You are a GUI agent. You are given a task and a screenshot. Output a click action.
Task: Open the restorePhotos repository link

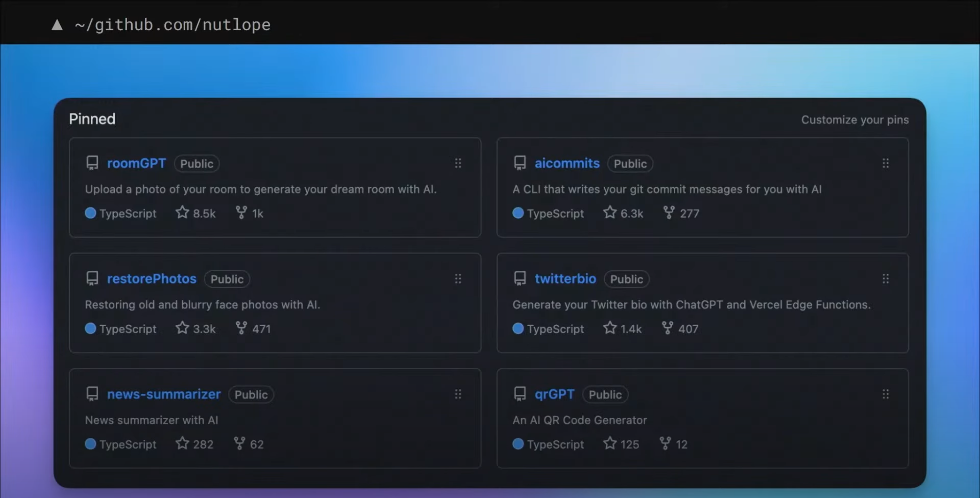point(152,279)
